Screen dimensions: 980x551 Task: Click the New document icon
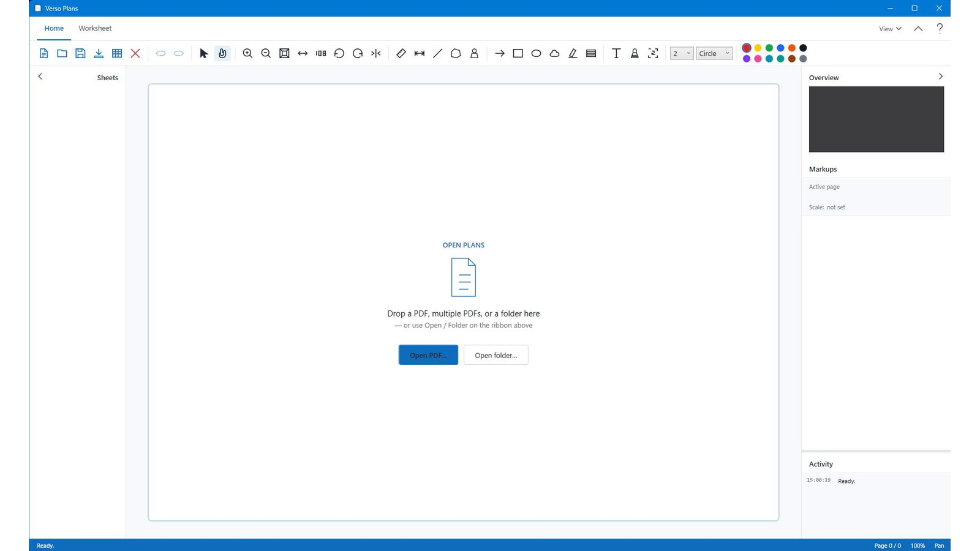(43, 53)
